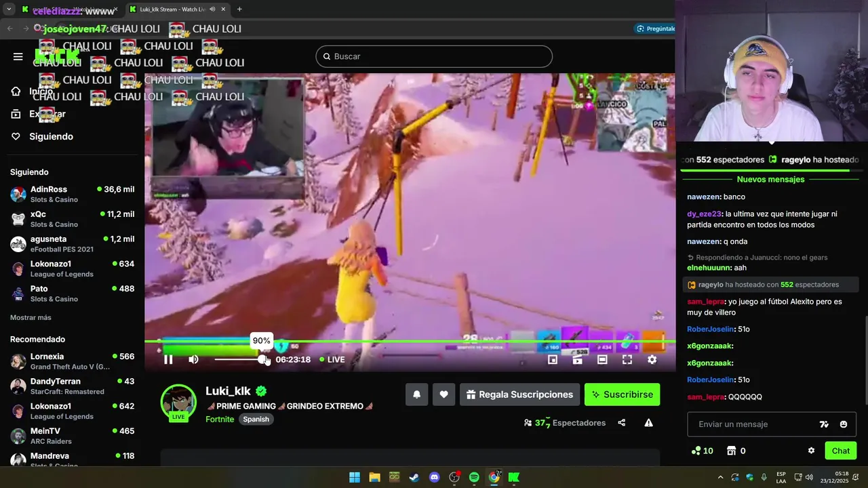Click Regala Suscripciones button
868x488 pixels.
point(519,394)
